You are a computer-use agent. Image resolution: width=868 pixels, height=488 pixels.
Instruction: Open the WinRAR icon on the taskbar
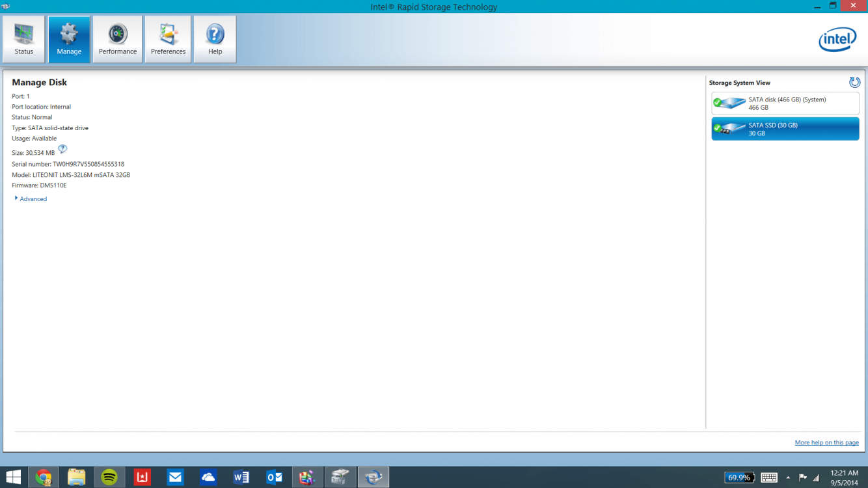pyautogui.click(x=307, y=478)
